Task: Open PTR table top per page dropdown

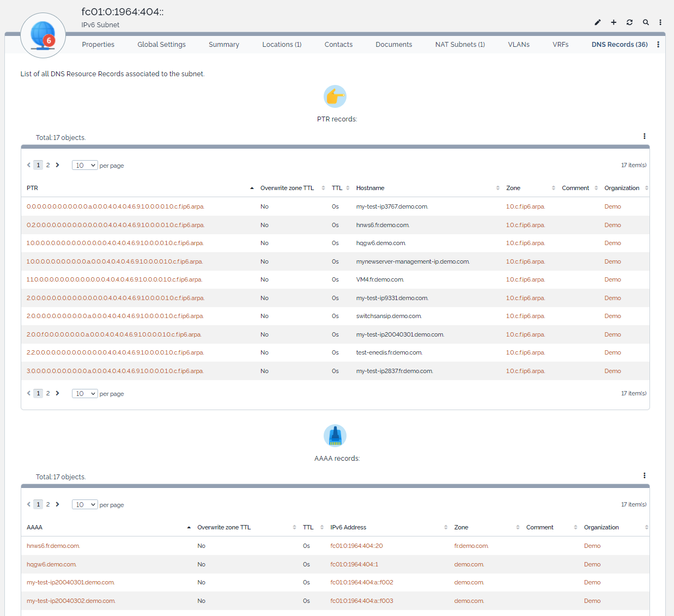Action: (x=84, y=166)
